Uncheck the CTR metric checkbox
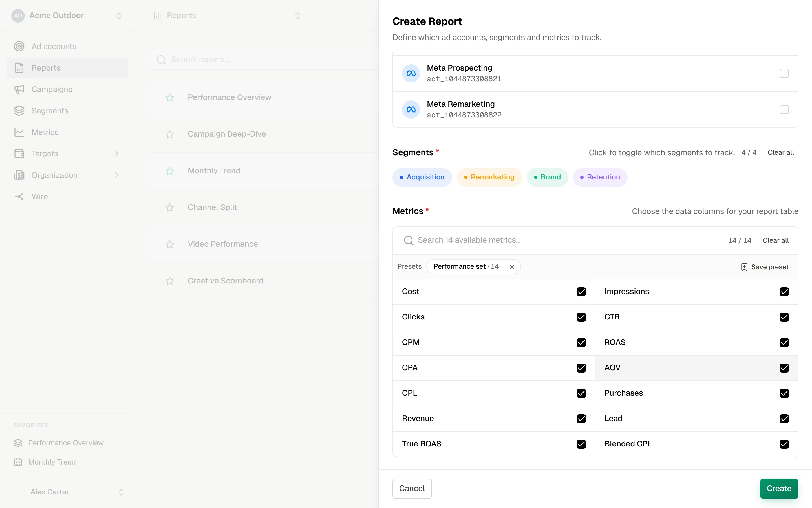 (784, 317)
